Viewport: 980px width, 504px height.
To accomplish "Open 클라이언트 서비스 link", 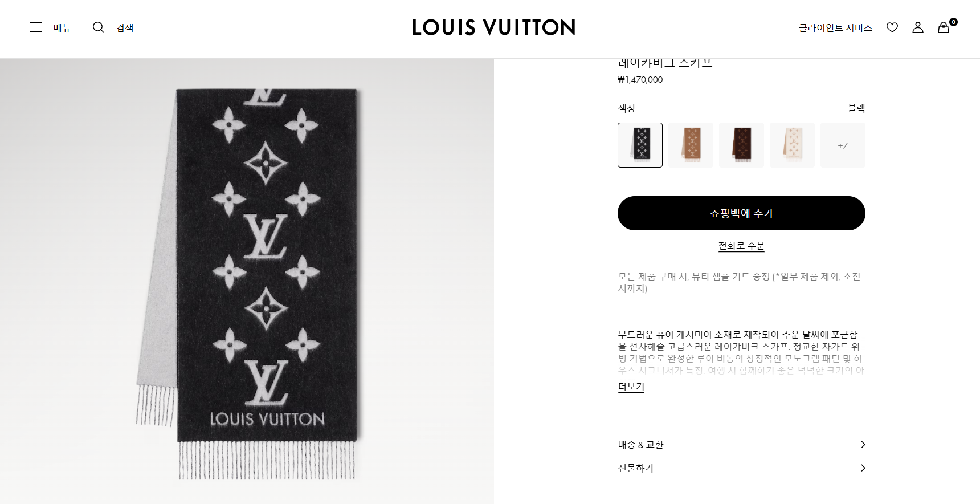I will 835,28.
